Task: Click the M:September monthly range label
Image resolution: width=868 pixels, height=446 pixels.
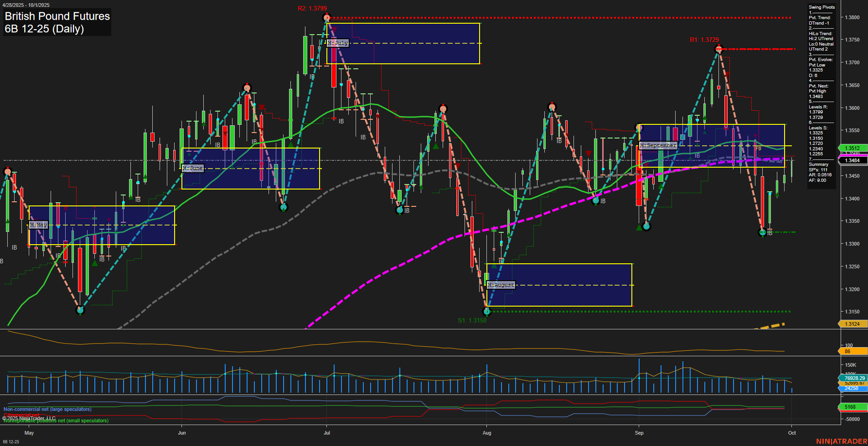Action: pos(658,145)
